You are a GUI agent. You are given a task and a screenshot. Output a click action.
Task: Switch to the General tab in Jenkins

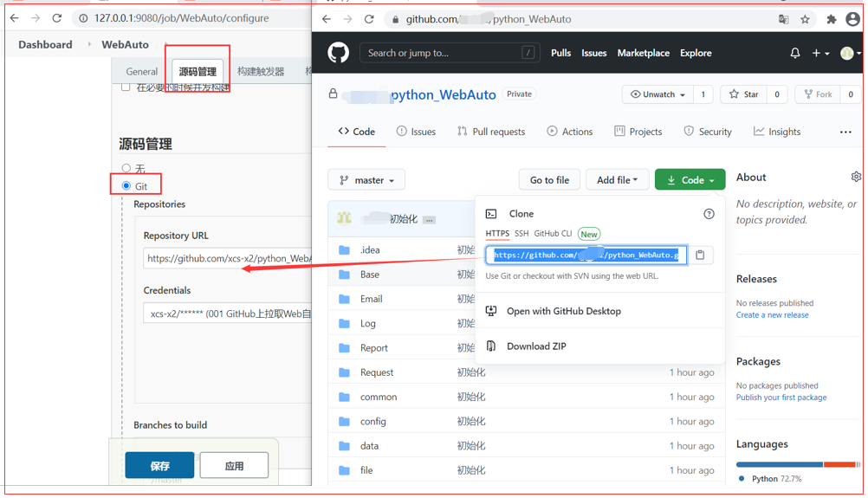(x=142, y=71)
